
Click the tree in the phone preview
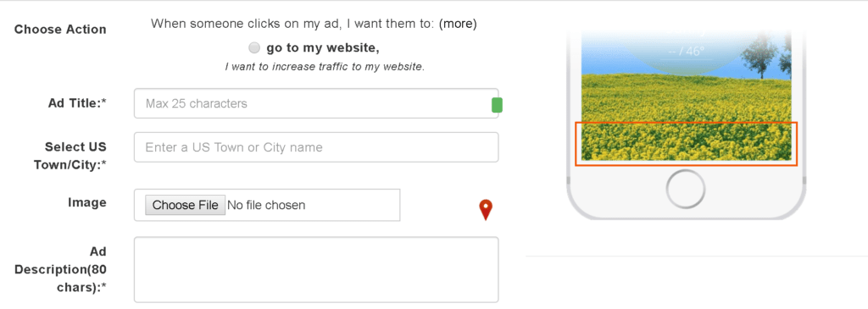[758, 54]
